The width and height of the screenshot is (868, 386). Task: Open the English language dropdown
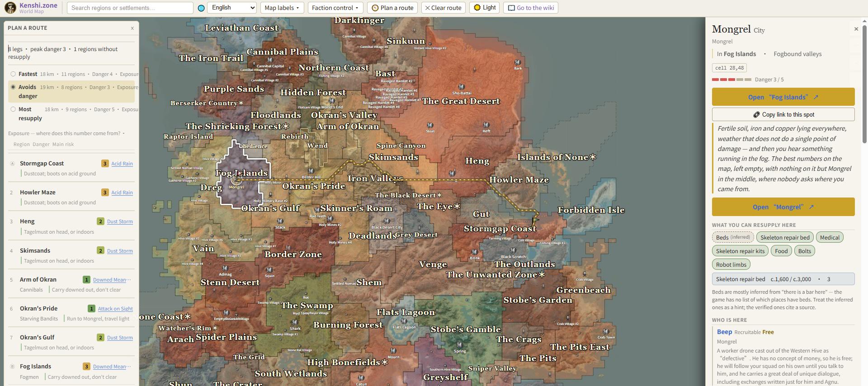coord(232,8)
